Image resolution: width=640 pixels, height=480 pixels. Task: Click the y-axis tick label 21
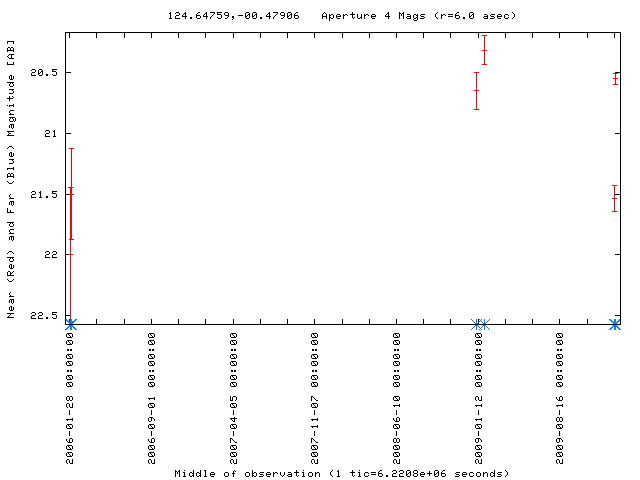[x=51, y=133]
